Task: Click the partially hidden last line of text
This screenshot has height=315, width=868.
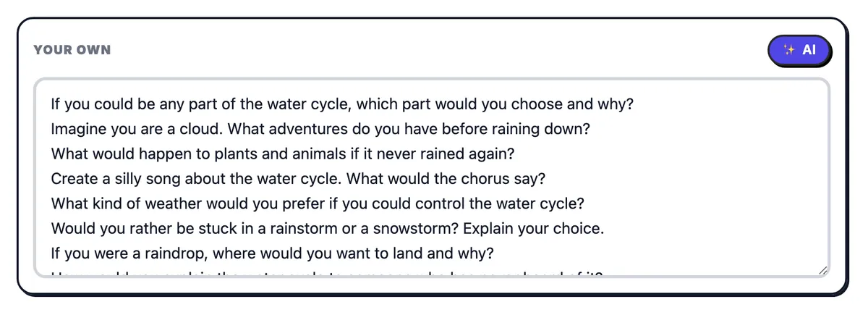Action: click(327, 274)
